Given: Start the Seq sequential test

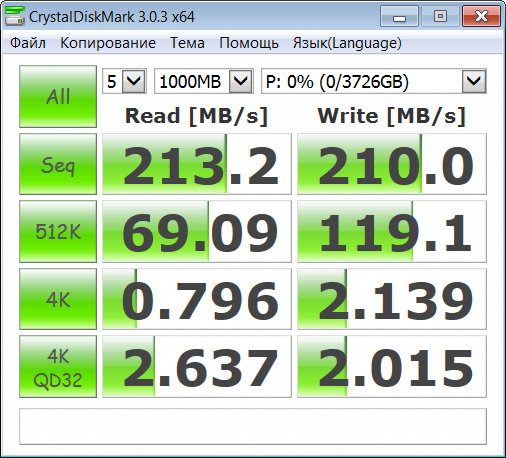Looking at the screenshot, I should pos(58,164).
